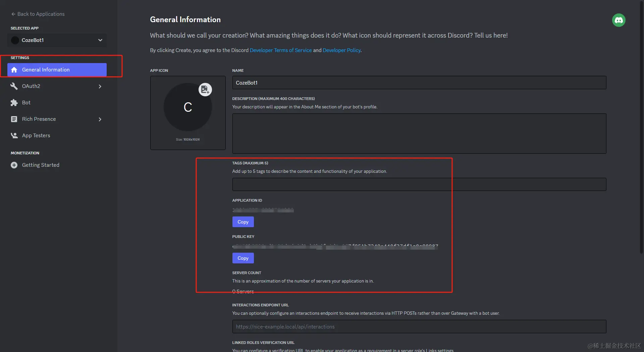Click the wrench icon next to OAuth2
644x352 pixels.
click(14, 86)
